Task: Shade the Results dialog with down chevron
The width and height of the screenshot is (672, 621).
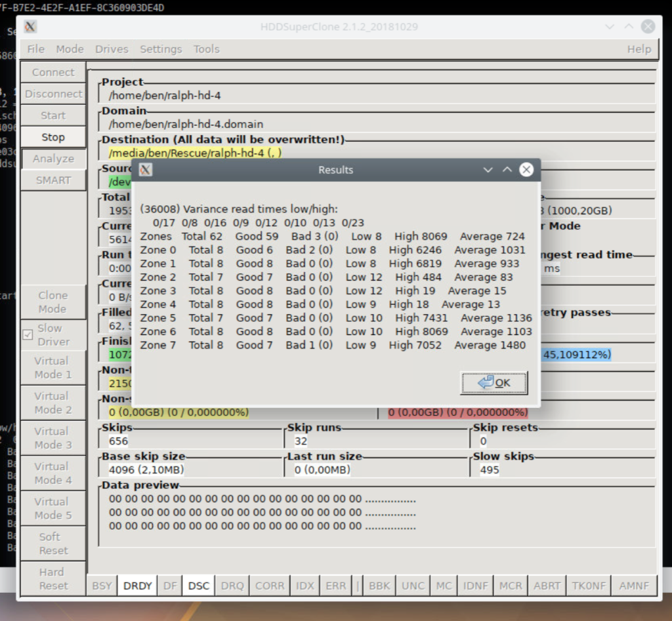Action: [488, 170]
